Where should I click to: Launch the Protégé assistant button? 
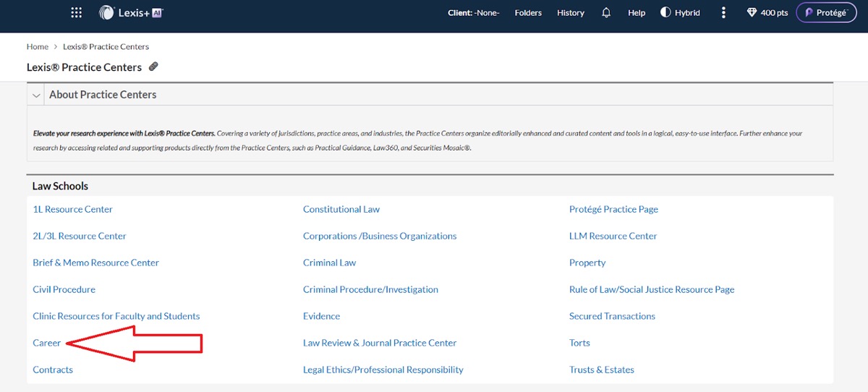[x=826, y=12]
